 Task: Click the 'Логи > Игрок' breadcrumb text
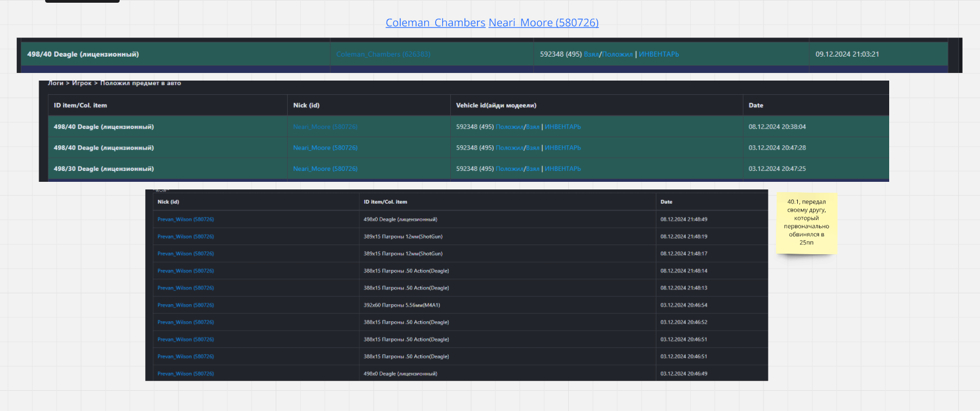(x=70, y=83)
